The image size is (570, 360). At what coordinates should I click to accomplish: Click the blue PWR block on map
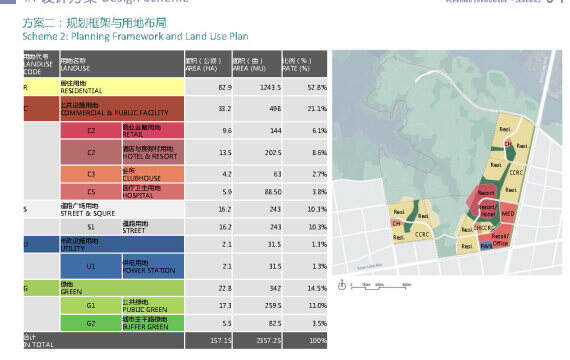486,247
